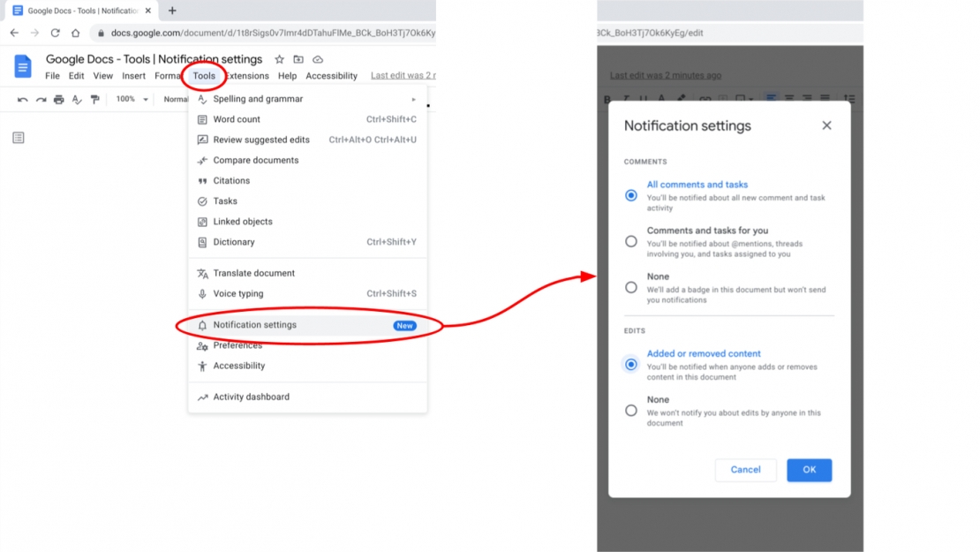
Task: Click the Insert link icon
Action: (705, 99)
